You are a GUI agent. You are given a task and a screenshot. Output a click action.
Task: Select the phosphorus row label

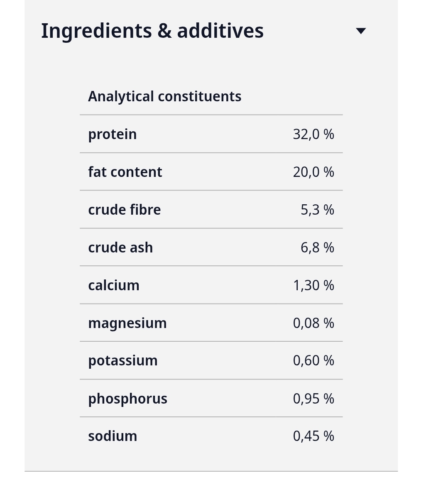point(128,399)
